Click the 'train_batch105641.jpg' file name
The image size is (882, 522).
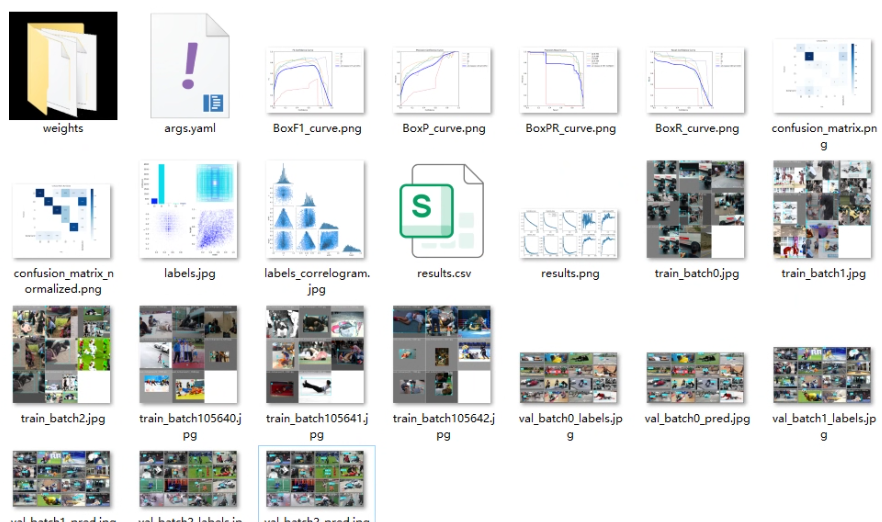[x=317, y=426]
